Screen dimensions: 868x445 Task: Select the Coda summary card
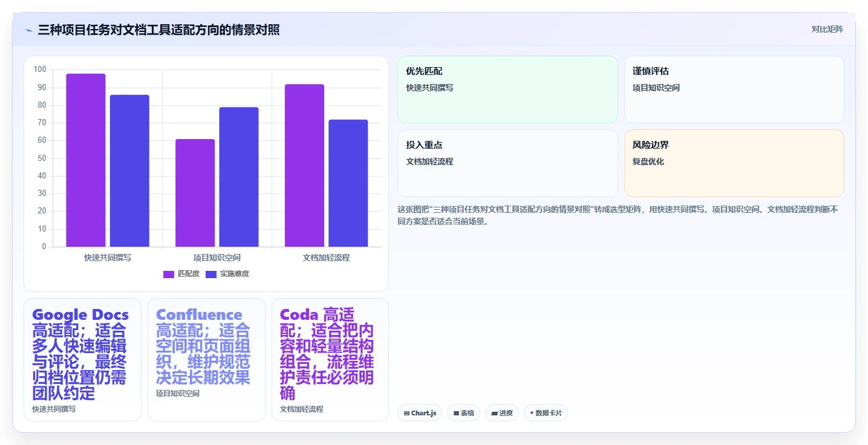330,360
